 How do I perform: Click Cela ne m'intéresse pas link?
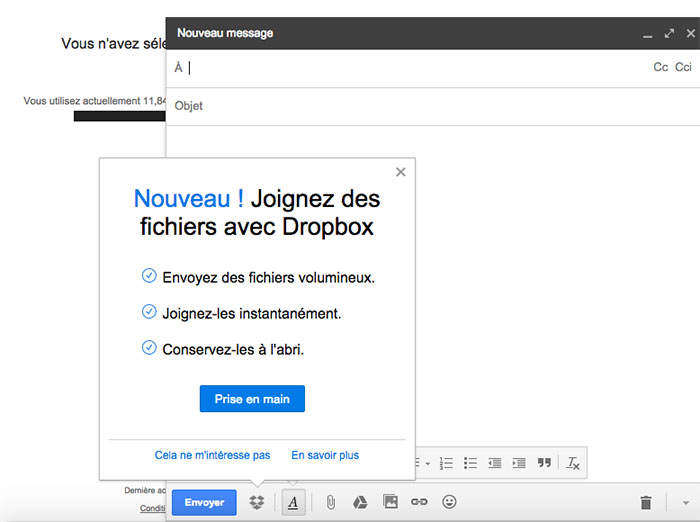tap(212, 455)
